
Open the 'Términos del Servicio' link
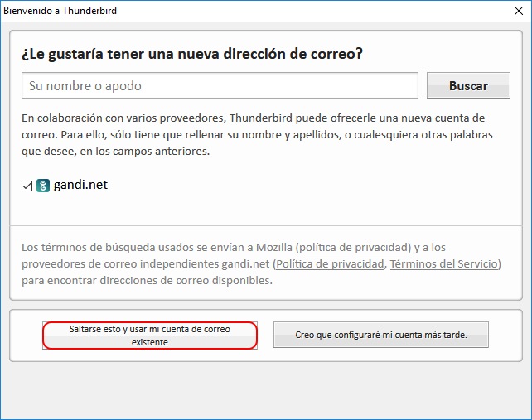[444, 264]
